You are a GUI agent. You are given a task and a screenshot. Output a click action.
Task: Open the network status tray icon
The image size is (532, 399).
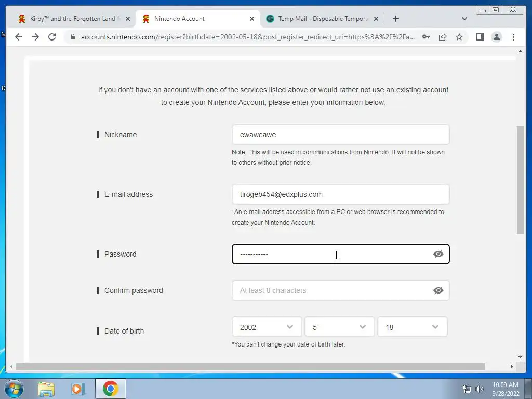pyautogui.click(x=467, y=389)
